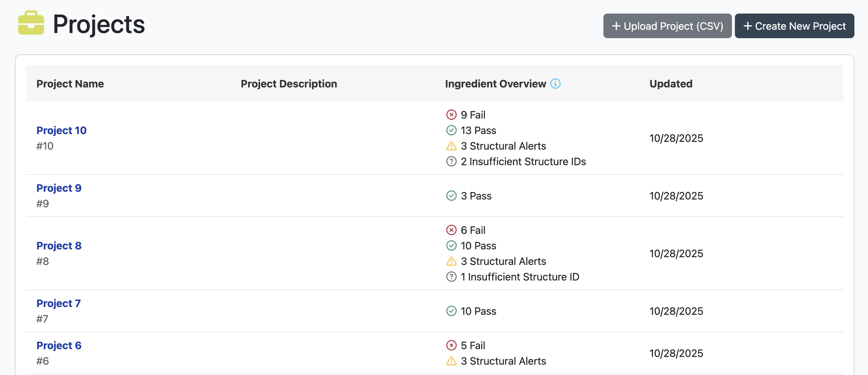The width and height of the screenshot is (868, 375).
Task: Open the Project 6 link
Action: pyautogui.click(x=59, y=345)
